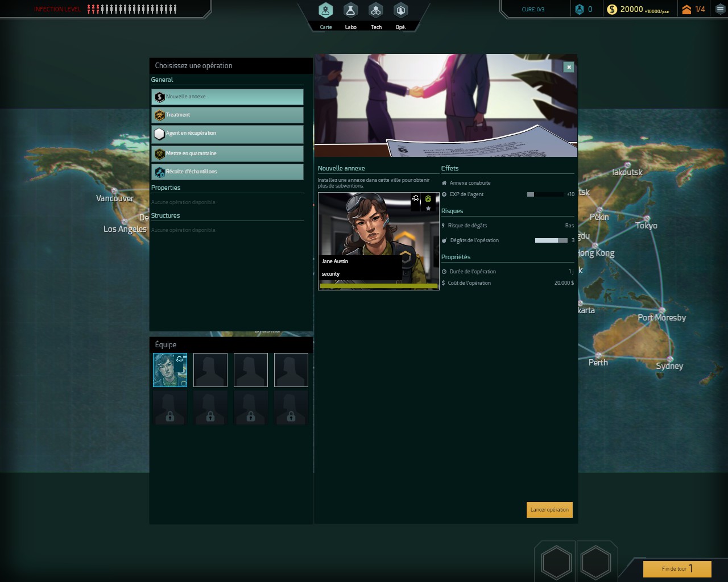
Task: Open the Labo flask icon
Action: (x=350, y=11)
